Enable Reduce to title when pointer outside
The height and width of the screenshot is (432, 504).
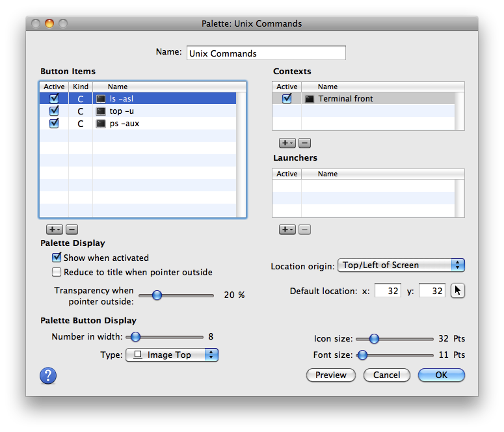(x=57, y=272)
